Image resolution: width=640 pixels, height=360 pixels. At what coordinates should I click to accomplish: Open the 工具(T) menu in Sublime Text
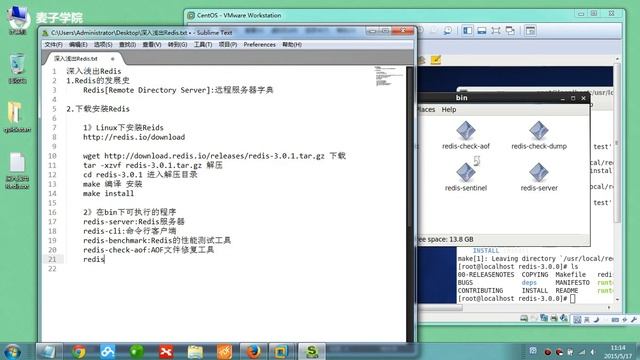202,44
